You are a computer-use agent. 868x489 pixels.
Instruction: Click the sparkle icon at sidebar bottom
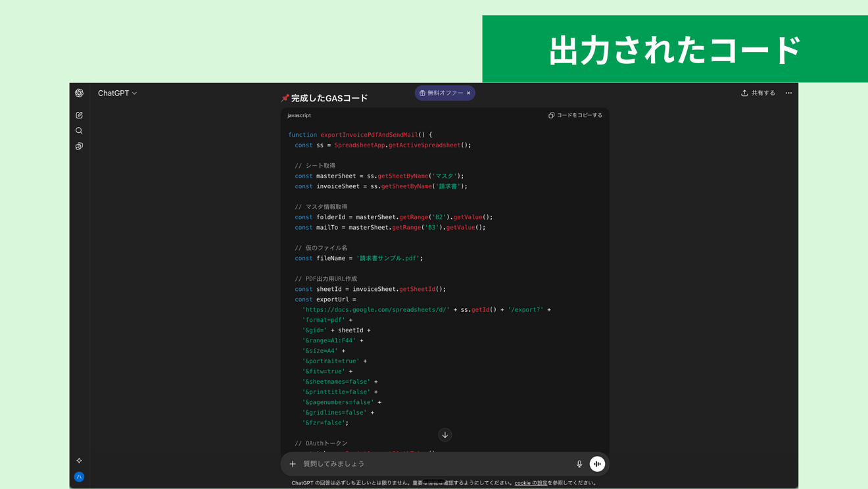[x=79, y=461]
